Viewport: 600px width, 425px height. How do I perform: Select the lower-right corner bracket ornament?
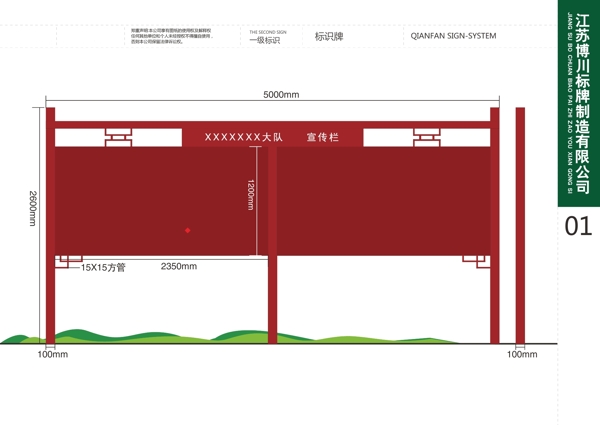click(x=475, y=262)
